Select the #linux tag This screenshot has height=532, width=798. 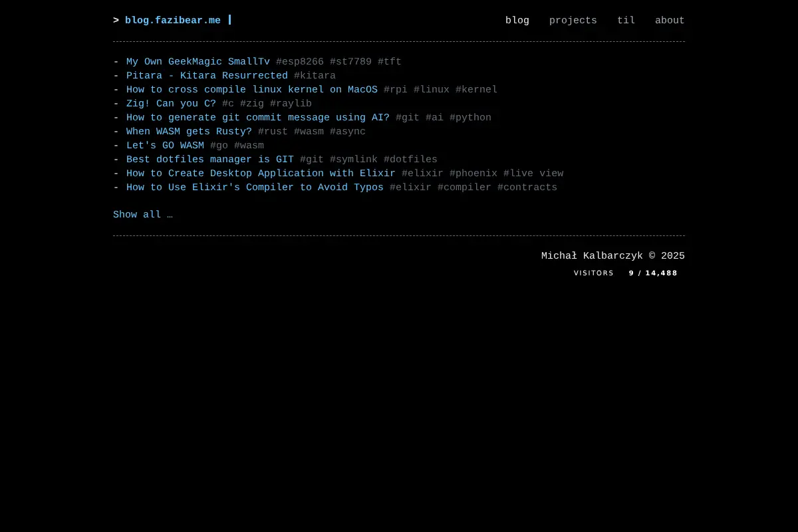coord(432,90)
